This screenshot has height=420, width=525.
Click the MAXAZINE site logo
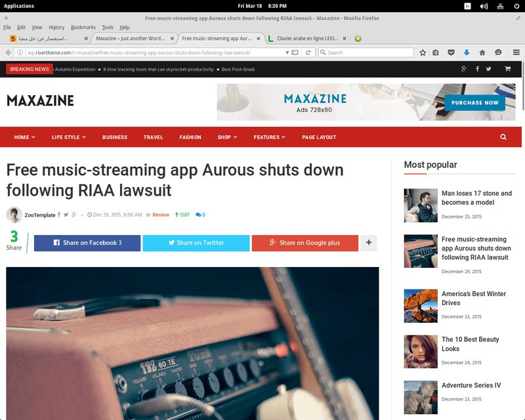click(40, 100)
